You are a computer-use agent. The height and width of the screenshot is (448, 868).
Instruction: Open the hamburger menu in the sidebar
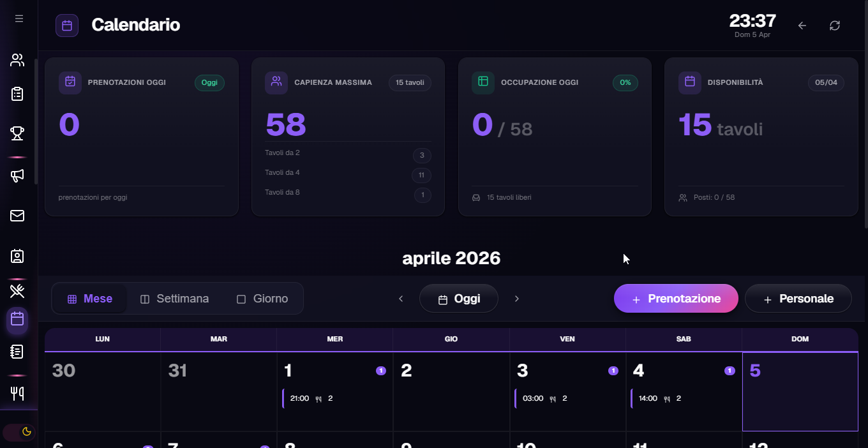click(19, 19)
